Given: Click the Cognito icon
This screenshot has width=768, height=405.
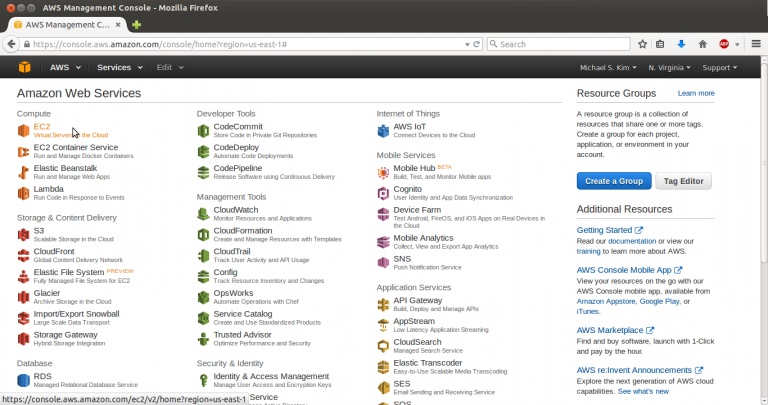Looking at the screenshot, I should 383,193.
